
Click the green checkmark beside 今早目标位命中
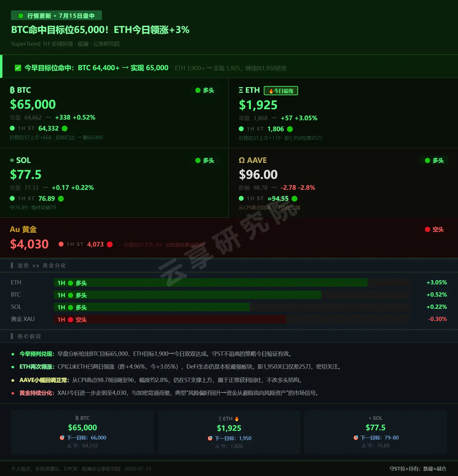coord(18,68)
